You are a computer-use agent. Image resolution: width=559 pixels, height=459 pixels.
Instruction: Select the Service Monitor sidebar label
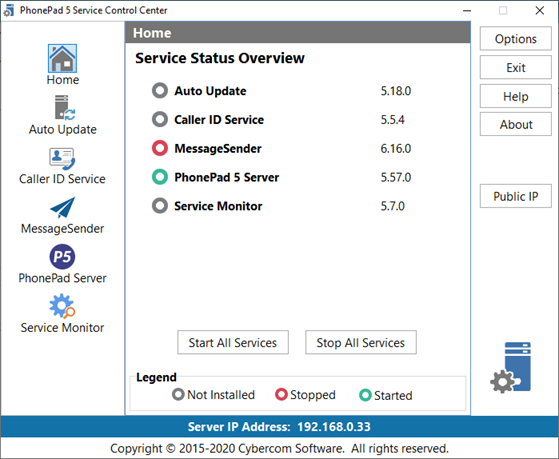pyautogui.click(x=62, y=327)
